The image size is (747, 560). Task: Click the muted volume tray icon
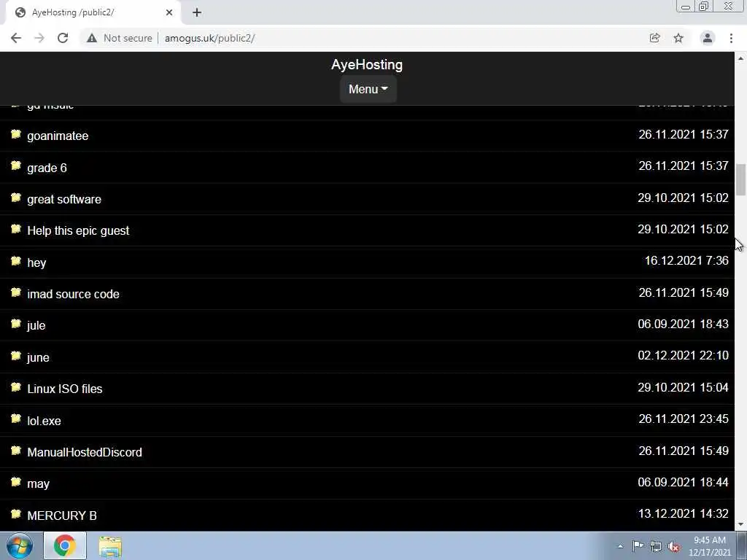673,546
